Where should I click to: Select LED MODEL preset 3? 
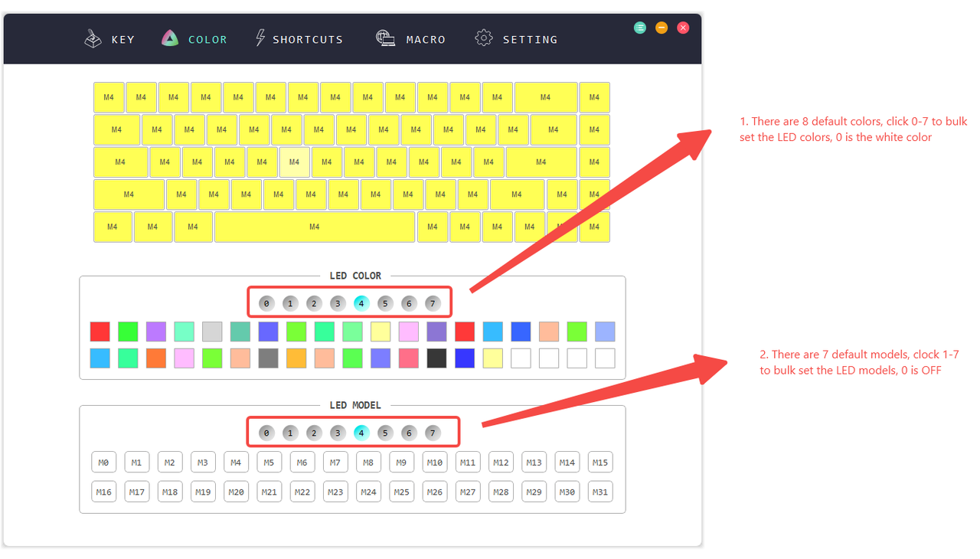point(338,433)
